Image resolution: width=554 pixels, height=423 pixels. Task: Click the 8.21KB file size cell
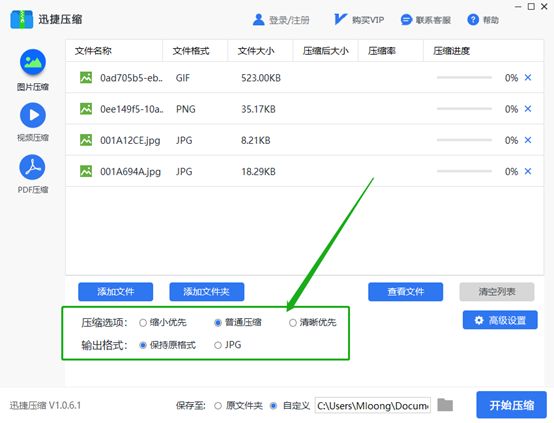pos(255,140)
